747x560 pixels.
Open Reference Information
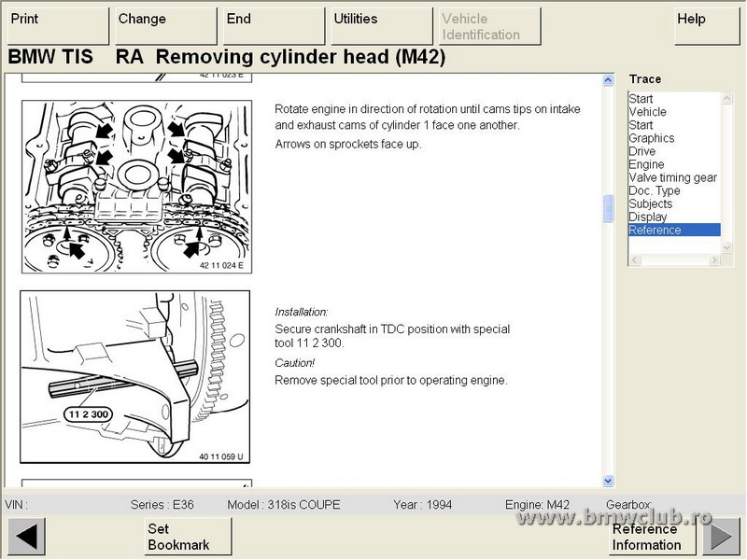click(x=646, y=537)
